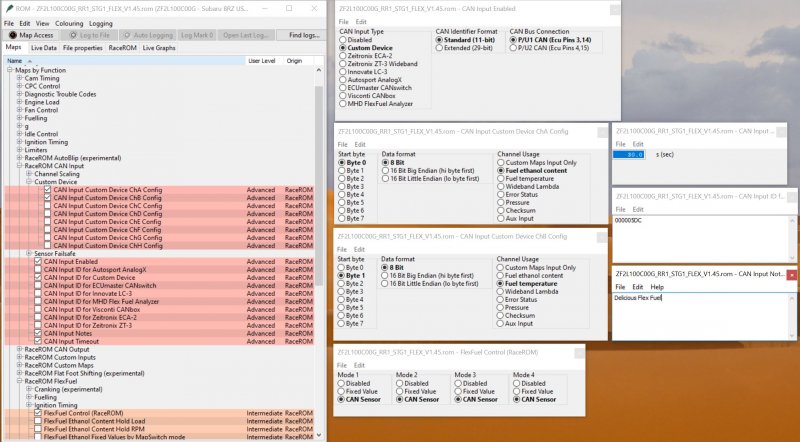Click the timeout value field showing 30.0
Screen dimensions: 800x442
point(629,155)
